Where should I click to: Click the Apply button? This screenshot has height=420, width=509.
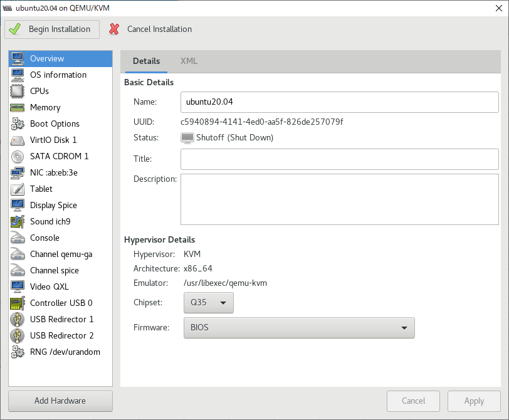click(x=474, y=401)
